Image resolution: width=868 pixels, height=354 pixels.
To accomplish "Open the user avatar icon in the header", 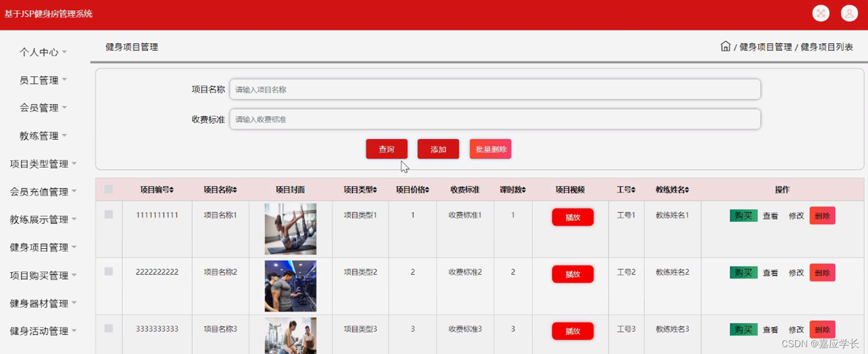I will click(849, 13).
